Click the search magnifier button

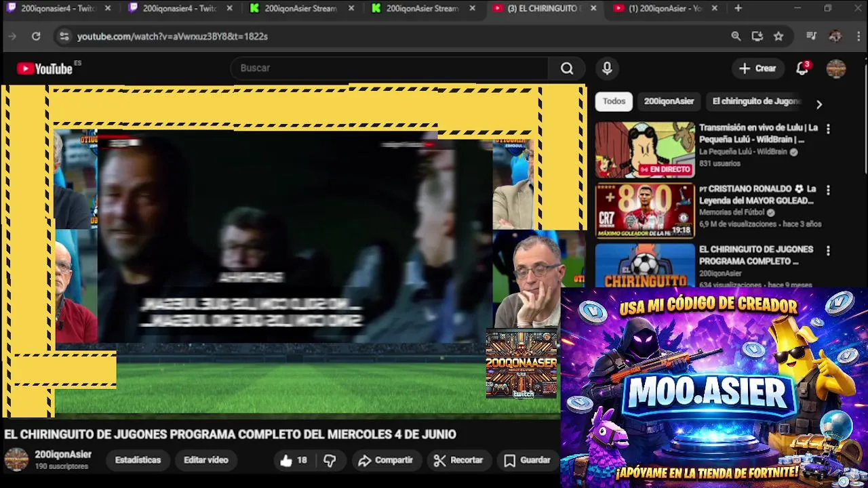tap(567, 68)
